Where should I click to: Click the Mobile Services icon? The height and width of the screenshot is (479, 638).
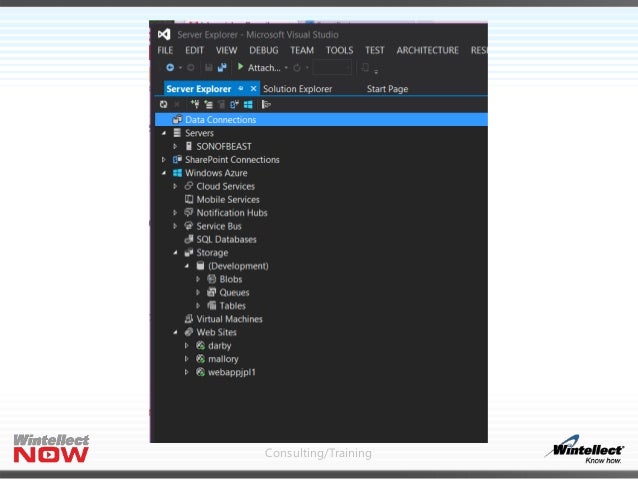(x=188, y=199)
